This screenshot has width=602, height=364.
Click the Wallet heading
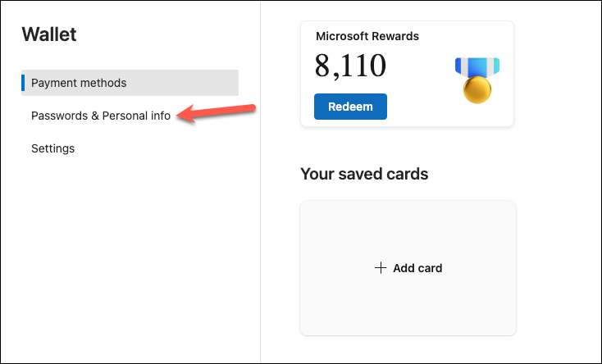coord(49,34)
